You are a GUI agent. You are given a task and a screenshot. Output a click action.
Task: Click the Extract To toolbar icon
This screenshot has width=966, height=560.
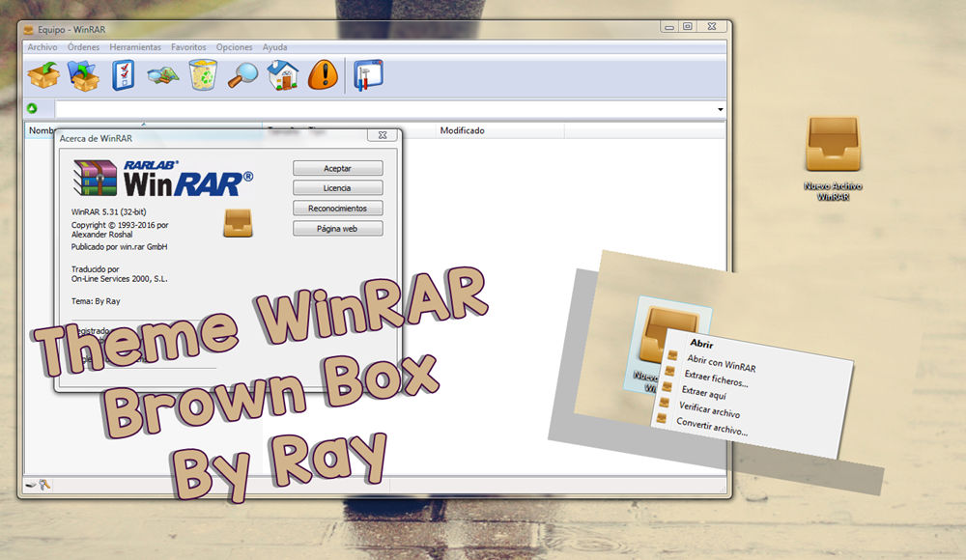[x=83, y=75]
